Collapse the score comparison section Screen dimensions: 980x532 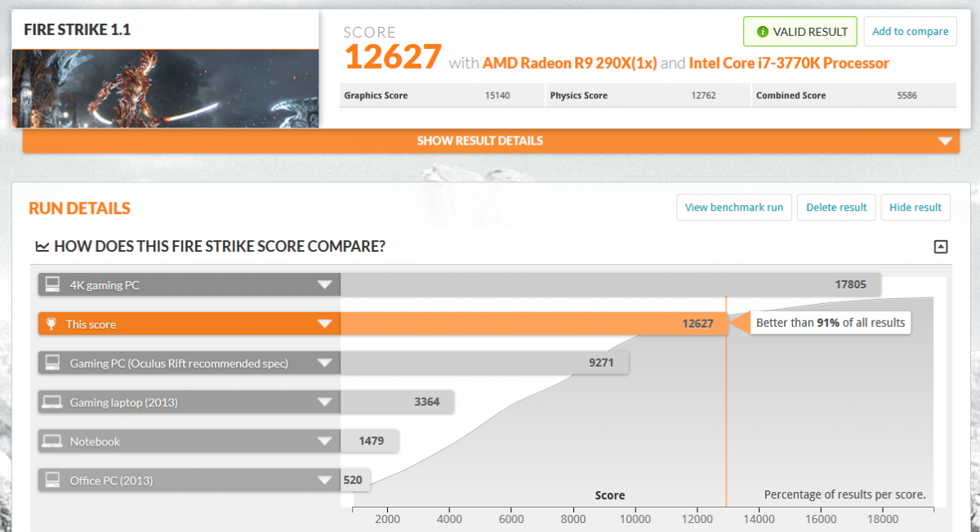pos(941,247)
